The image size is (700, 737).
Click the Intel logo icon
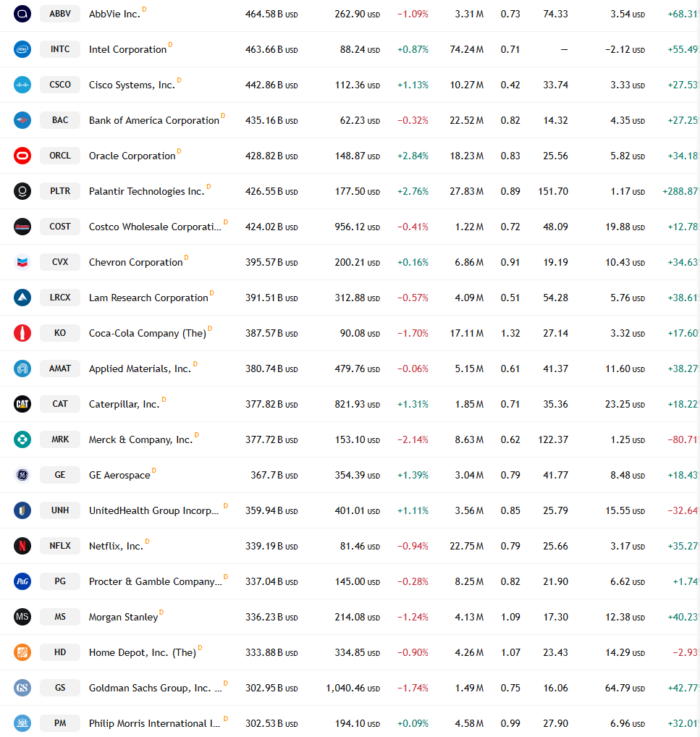coord(22,49)
